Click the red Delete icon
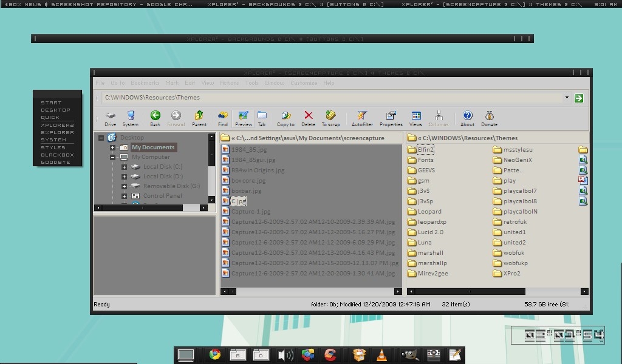Viewport: 622px width, 364px height. click(308, 118)
